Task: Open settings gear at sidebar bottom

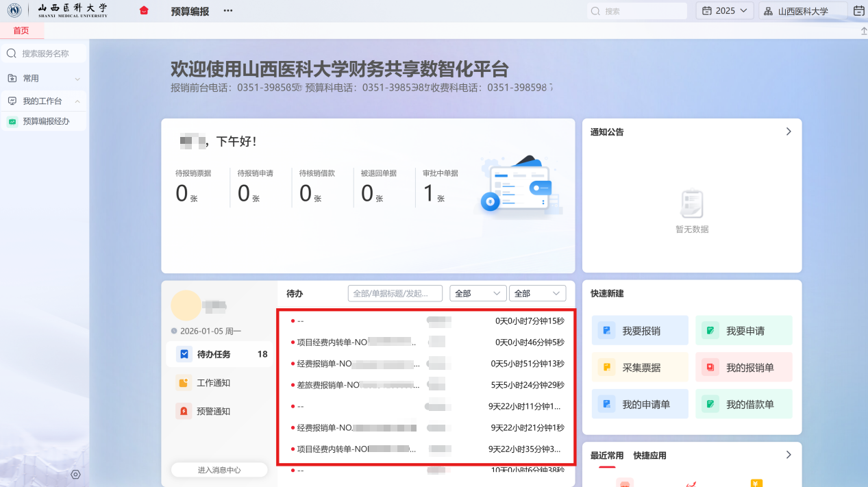Action: pyautogui.click(x=76, y=474)
